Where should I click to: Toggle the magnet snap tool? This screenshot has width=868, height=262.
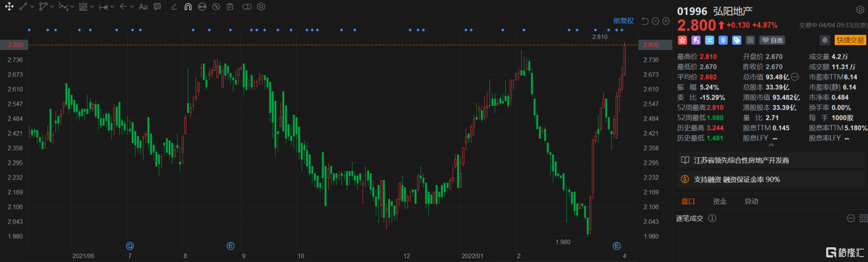pos(188,7)
